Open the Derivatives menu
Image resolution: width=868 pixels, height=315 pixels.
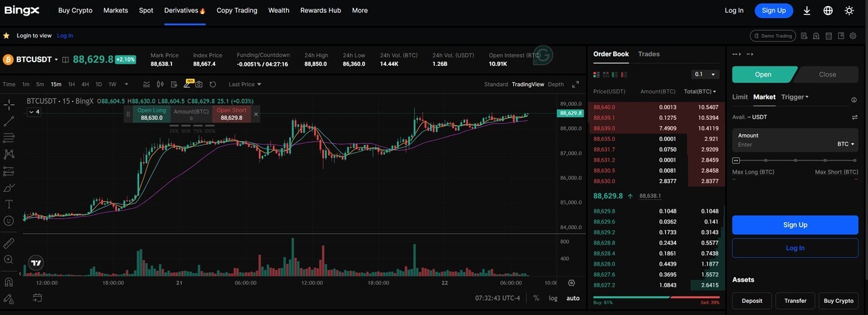pos(184,10)
